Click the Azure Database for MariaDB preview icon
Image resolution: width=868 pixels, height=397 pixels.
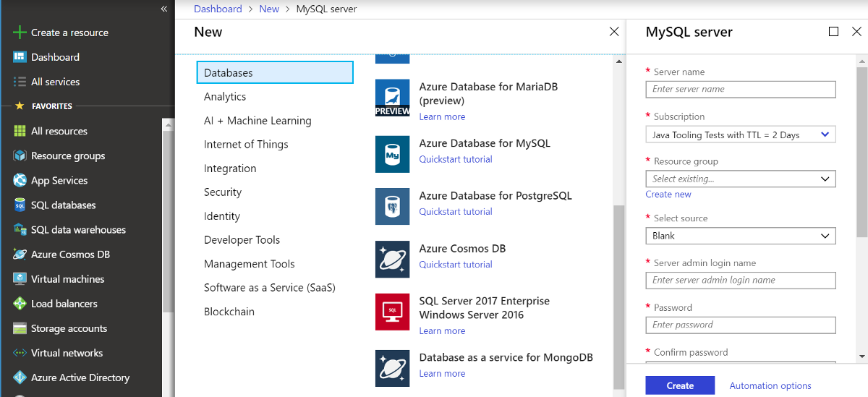[393, 98]
